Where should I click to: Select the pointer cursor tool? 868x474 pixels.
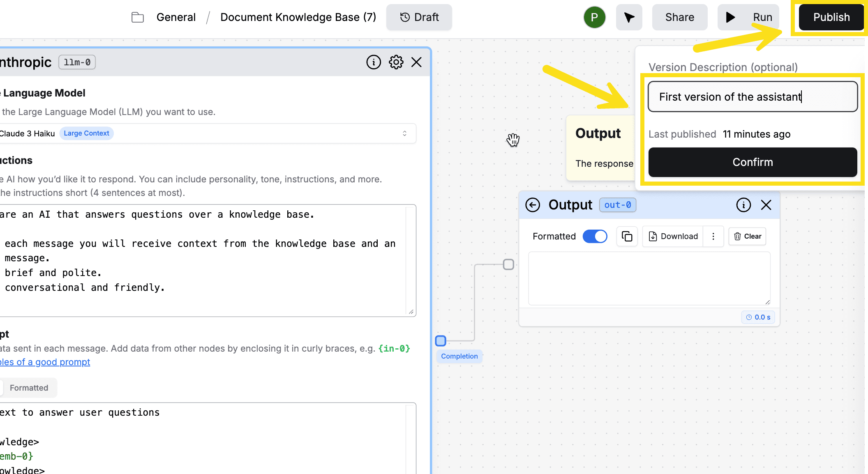click(629, 17)
